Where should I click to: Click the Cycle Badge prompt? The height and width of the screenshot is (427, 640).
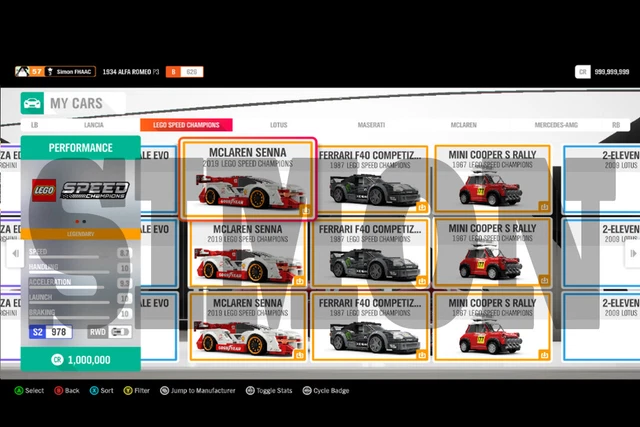point(326,391)
